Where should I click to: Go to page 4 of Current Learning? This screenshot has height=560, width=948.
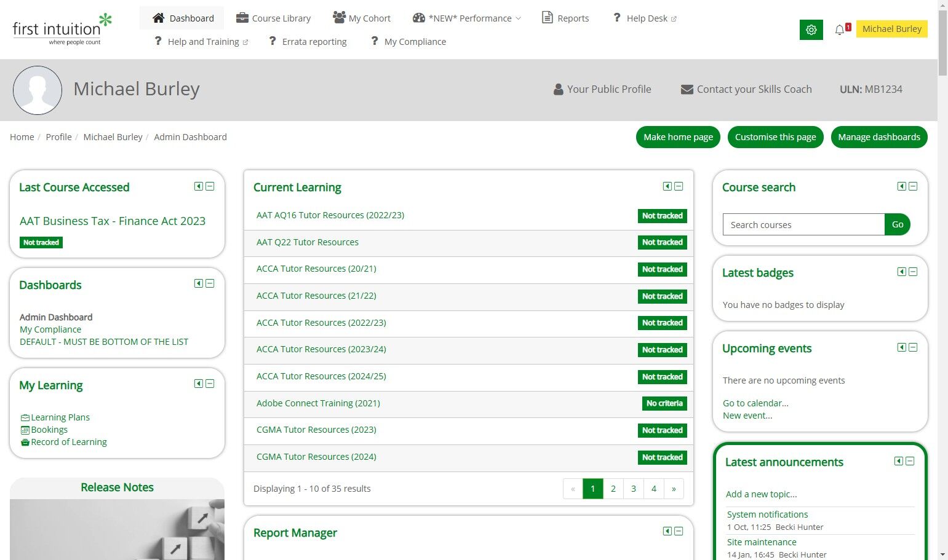(x=654, y=489)
